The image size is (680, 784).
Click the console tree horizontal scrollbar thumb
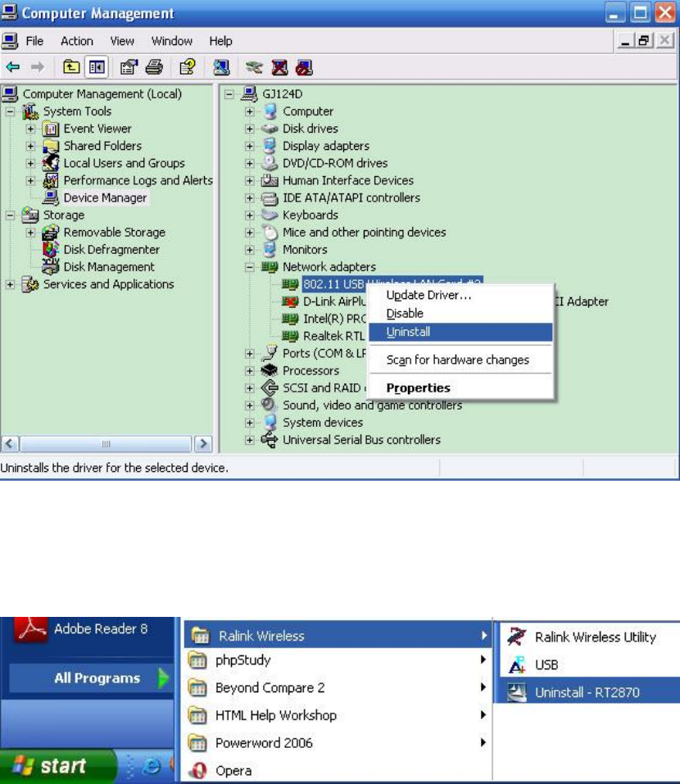click(x=106, y=443)
